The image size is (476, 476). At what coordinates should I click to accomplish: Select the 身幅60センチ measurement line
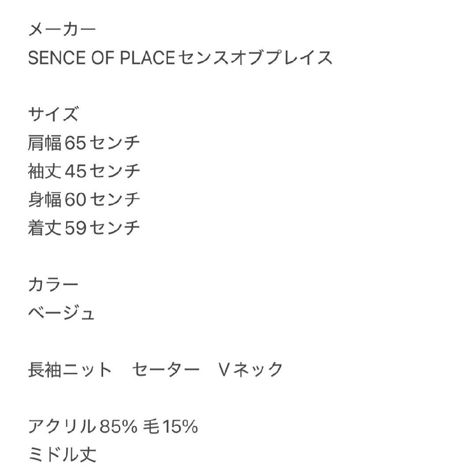[x=84, y=200]
